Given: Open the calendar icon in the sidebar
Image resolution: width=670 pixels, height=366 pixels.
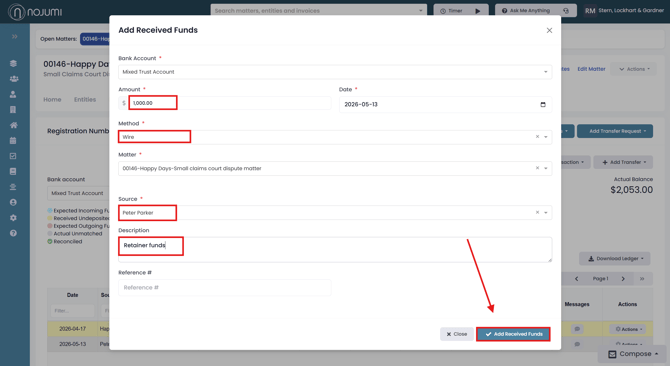Looking at the screenshot, I should point(13,141).
